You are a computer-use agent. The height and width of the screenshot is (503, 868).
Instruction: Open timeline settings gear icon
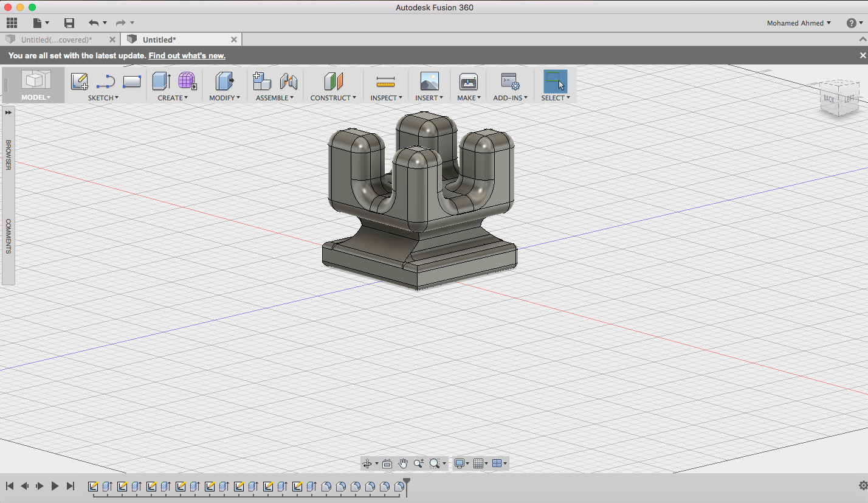click(863, 485)
